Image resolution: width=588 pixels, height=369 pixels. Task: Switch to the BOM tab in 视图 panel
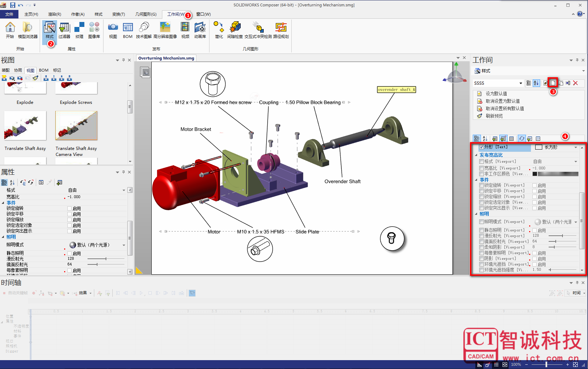click(x=44, y=70)
